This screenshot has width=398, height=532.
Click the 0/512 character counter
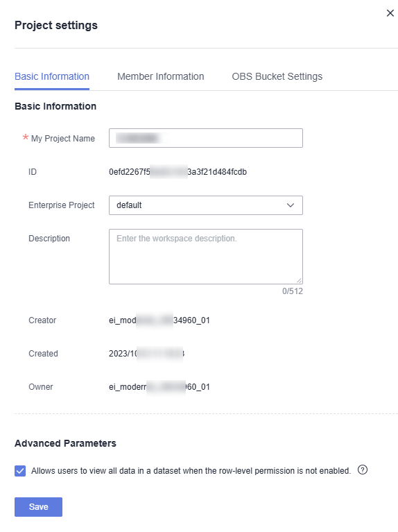coord(293,291)
